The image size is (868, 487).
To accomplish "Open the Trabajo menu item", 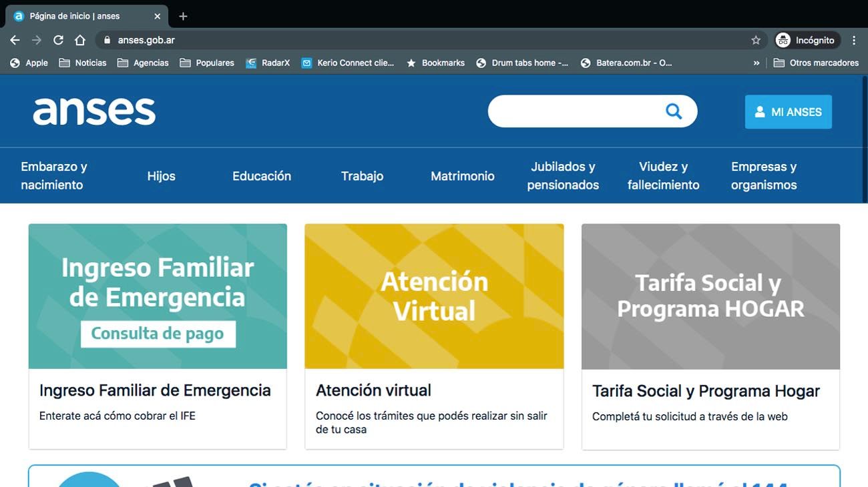I will [x=363, y=176].
